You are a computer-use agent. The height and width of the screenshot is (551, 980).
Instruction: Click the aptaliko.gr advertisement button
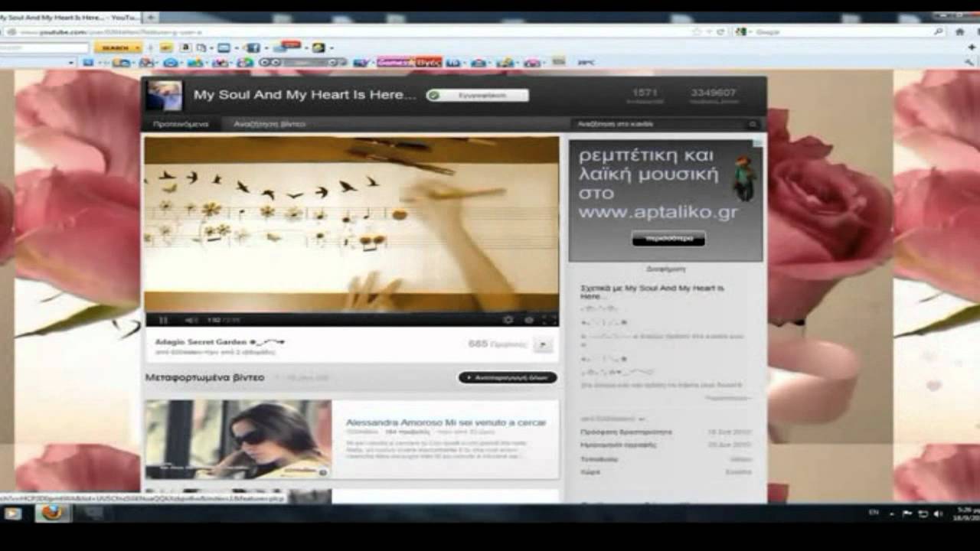[668, 239]
